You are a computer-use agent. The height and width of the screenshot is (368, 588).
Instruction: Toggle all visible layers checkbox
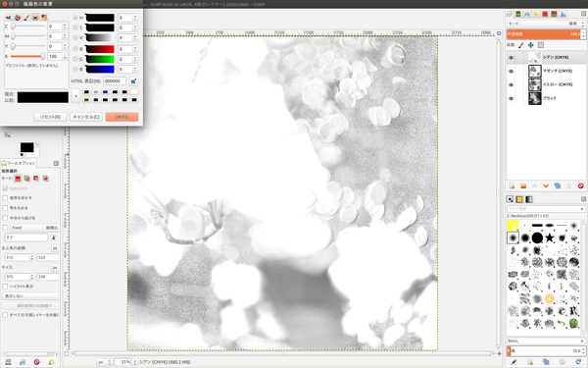pyautogui.click(x=5, y=315)
